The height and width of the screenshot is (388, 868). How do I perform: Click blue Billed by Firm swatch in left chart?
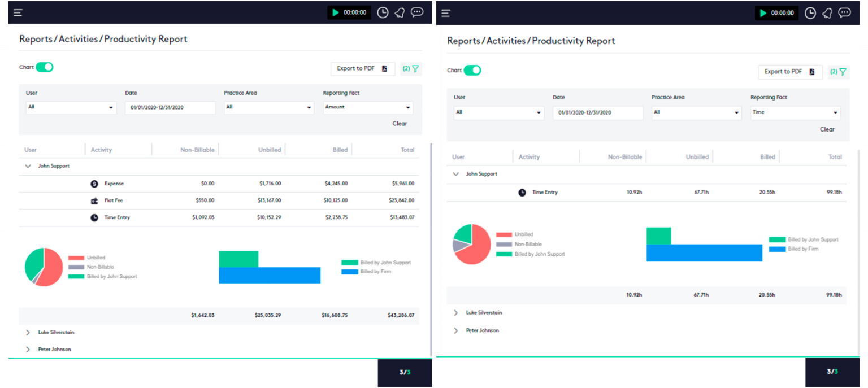(350, 272)
